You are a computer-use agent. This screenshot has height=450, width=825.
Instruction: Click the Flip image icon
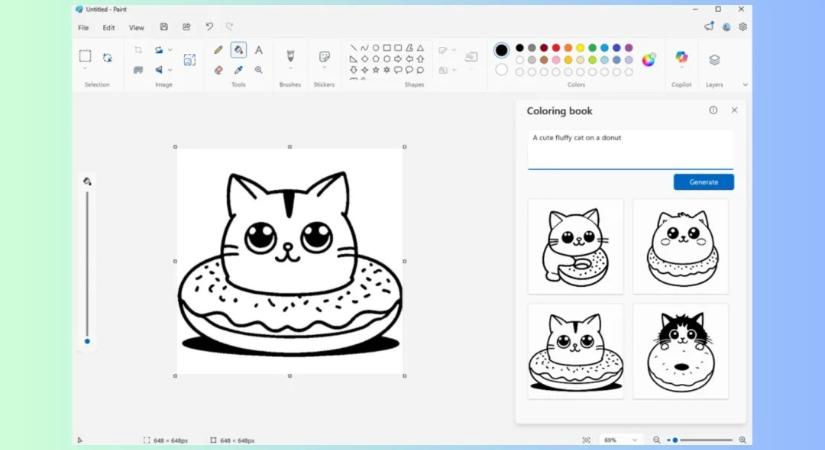[x=158, y=69]
